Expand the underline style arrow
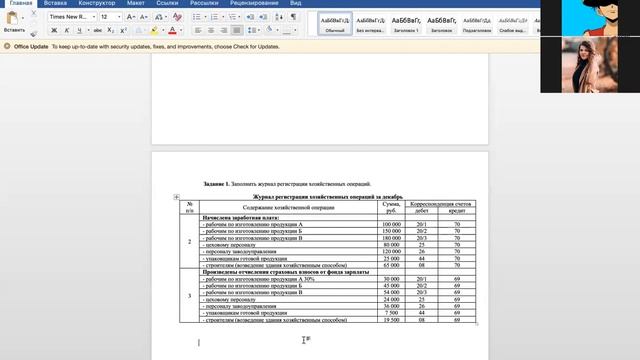 point(88,30)
